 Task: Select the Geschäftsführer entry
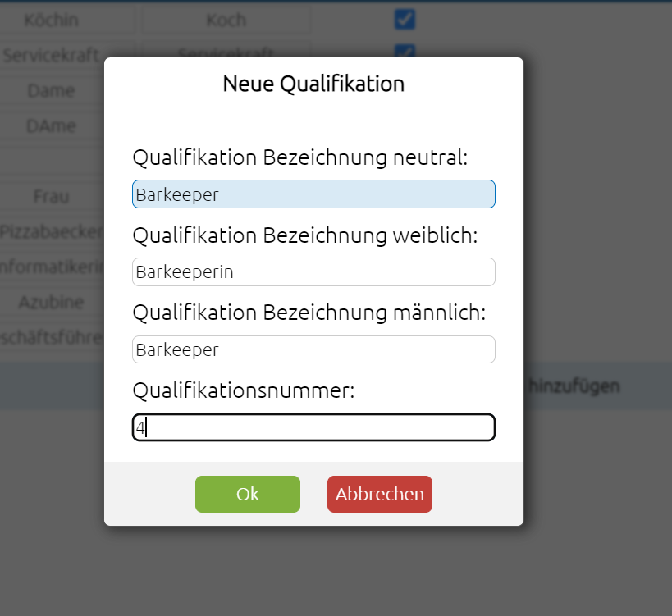(x=52, y=338)
